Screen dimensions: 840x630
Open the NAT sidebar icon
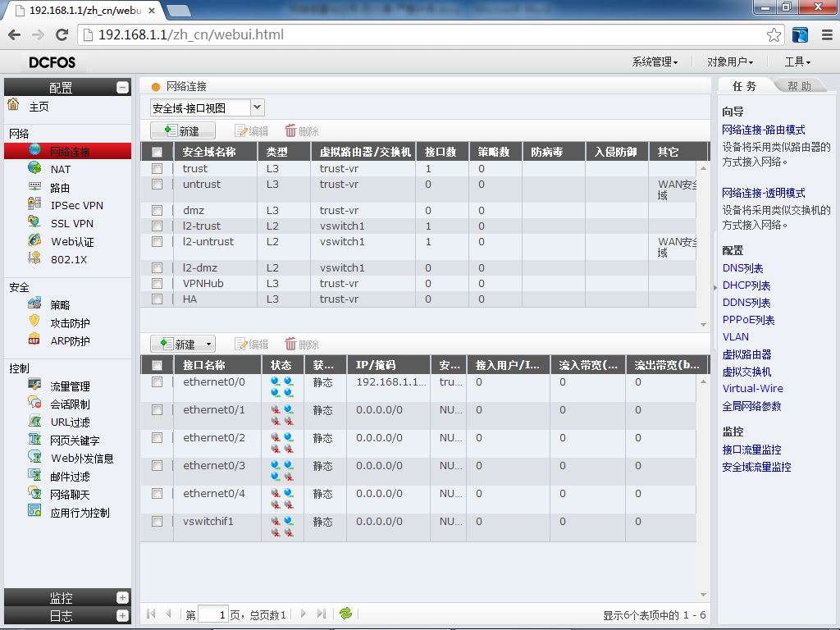coord(34,168)
